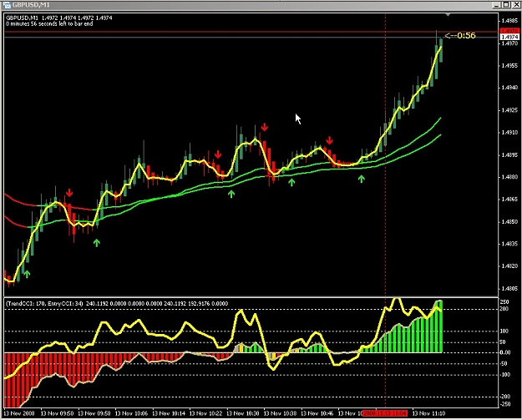The width and height of the screenshot is (522, 420).
Task: Click the '13 Nov 10:30' time axis label
Action: tap(243, 413)
